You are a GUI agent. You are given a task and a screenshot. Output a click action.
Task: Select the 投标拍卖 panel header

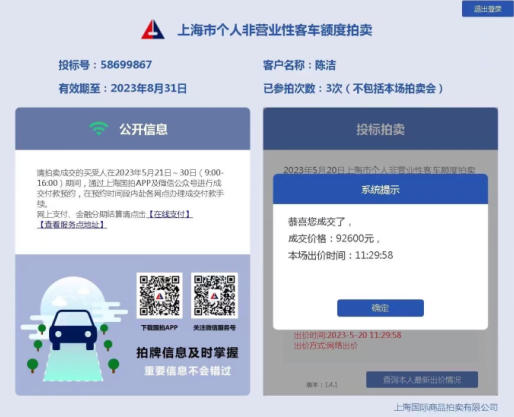(x=380, y=129)
